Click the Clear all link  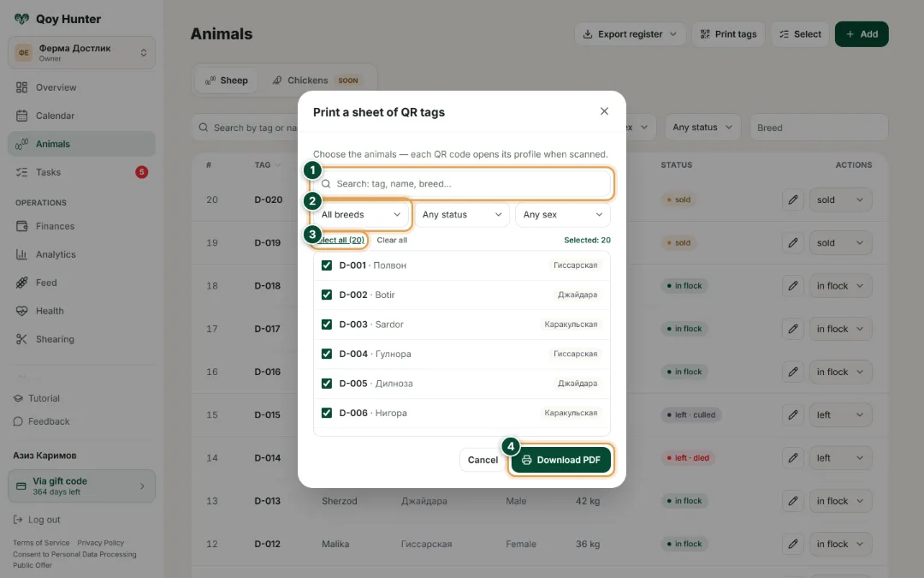(x=392, y=240)
